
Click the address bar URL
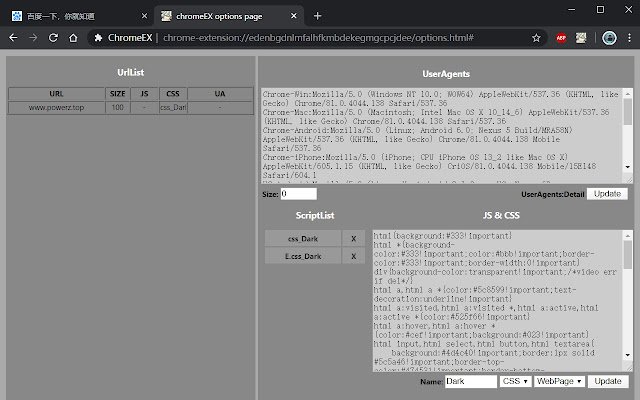[x=318, y=38]
